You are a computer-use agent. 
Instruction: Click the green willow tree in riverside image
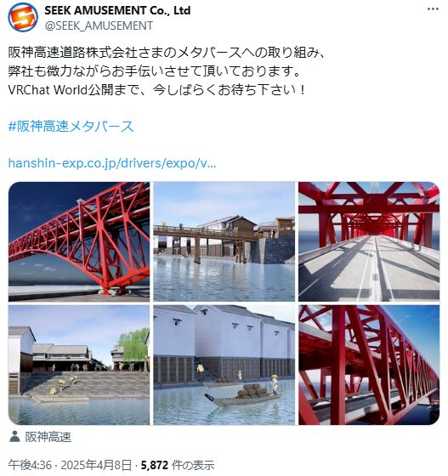[x=133, y=347]
